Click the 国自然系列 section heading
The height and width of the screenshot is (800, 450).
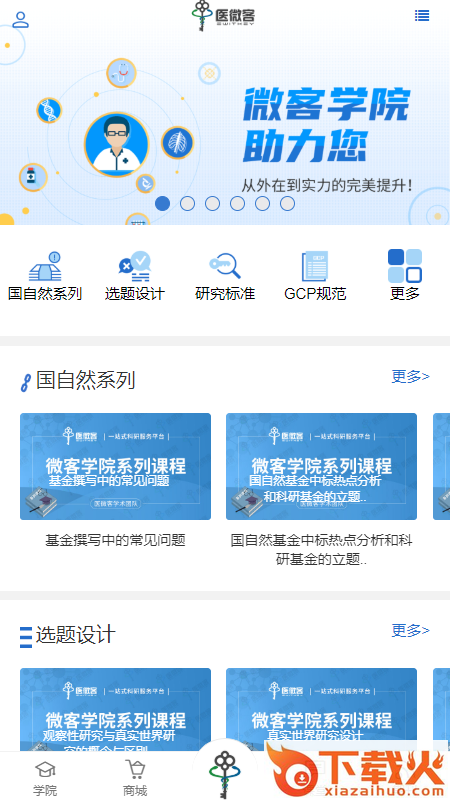[x=86, y=381]
